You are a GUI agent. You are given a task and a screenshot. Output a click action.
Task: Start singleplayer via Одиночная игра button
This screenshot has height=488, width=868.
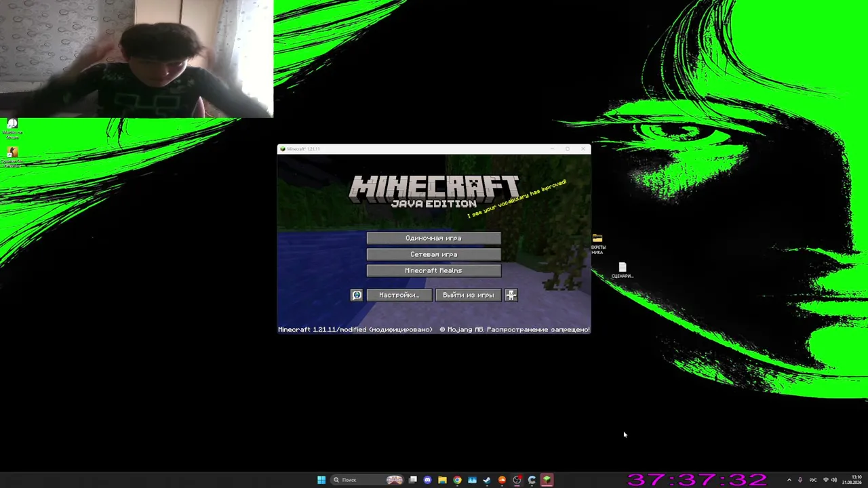[434, 238]
